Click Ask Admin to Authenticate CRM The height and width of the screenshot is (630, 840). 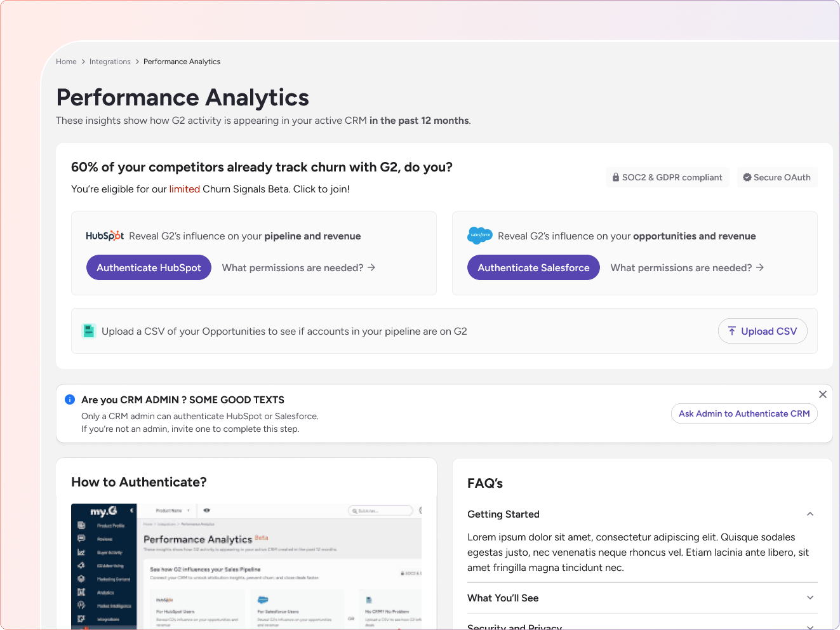click(x=744, y=413)
